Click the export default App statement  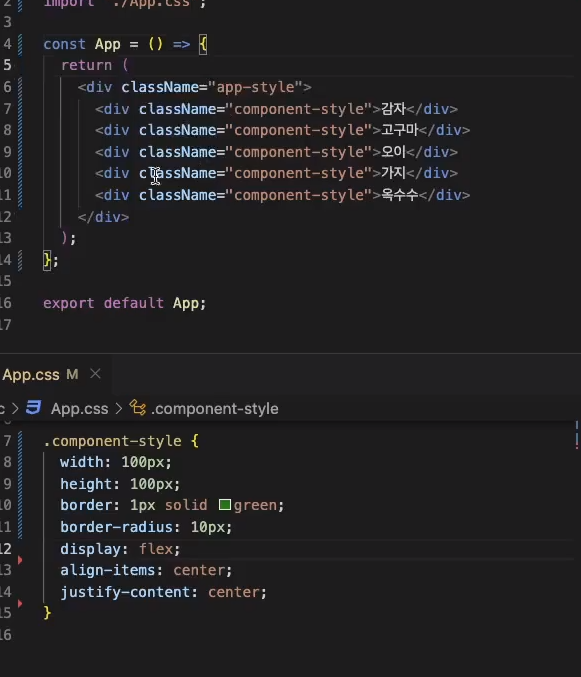coord(125,303)
